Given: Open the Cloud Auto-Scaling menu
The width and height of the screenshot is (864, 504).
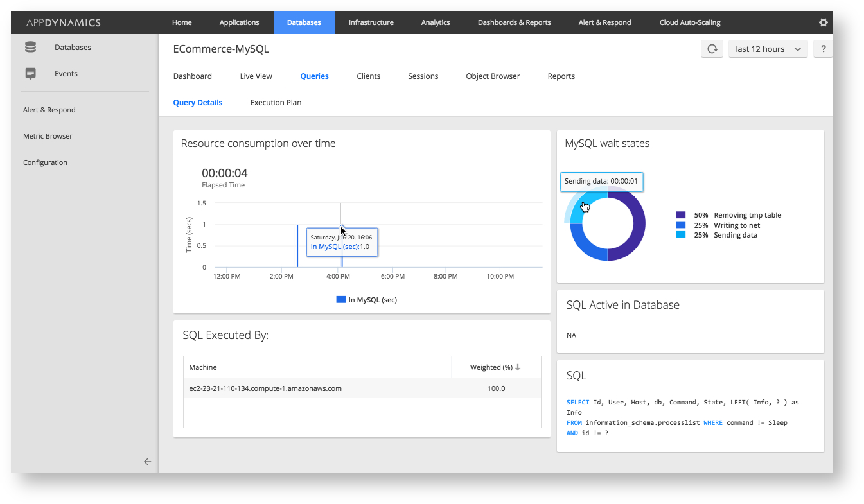Looking at the screenshot, I should pyautogui.click(x=690, y=22).
